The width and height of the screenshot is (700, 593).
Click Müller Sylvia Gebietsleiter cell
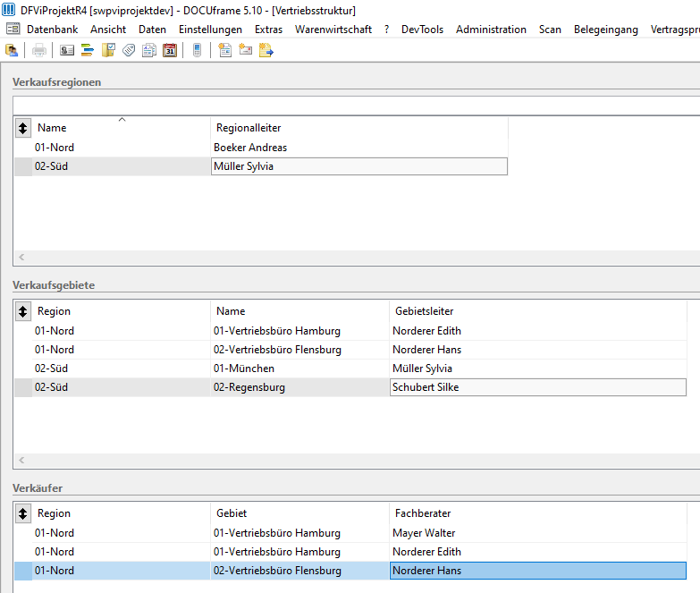point(538,369)
